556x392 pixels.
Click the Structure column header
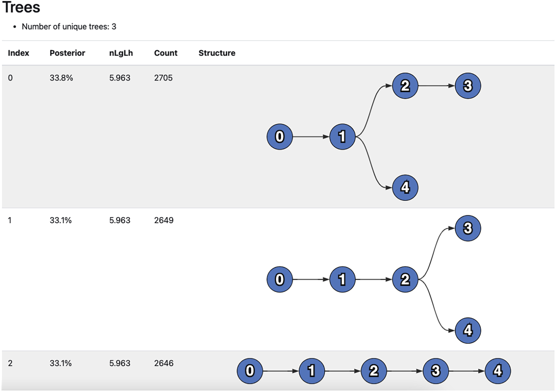(x=217, y=53)
